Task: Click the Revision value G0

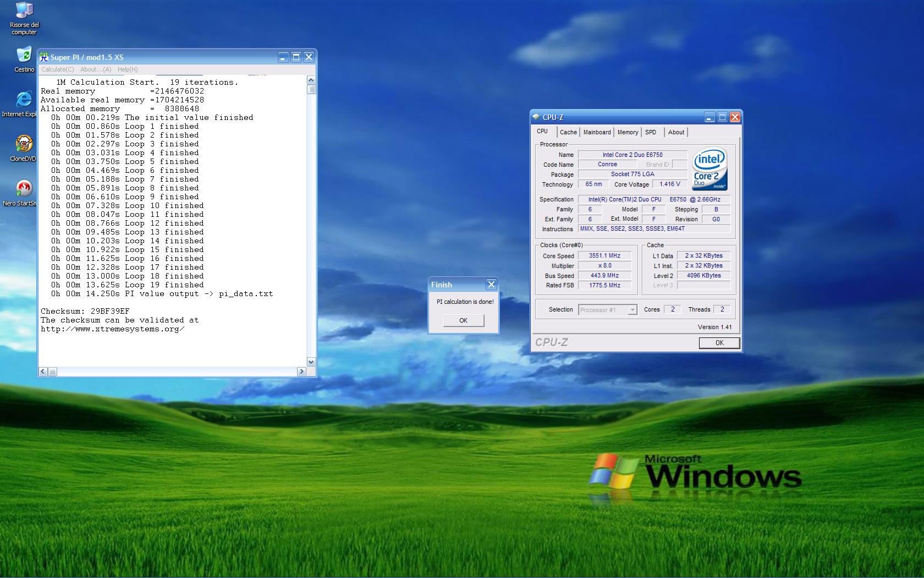Action: click(x=716, y=219)
